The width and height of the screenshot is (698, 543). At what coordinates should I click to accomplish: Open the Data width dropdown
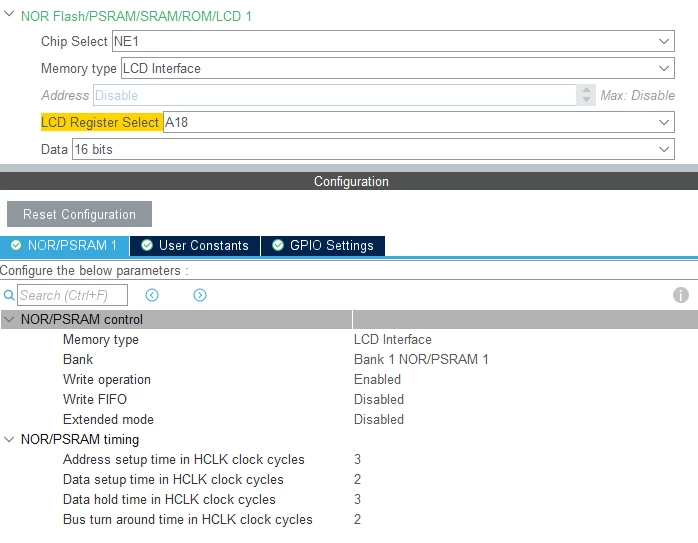point(373,149)
